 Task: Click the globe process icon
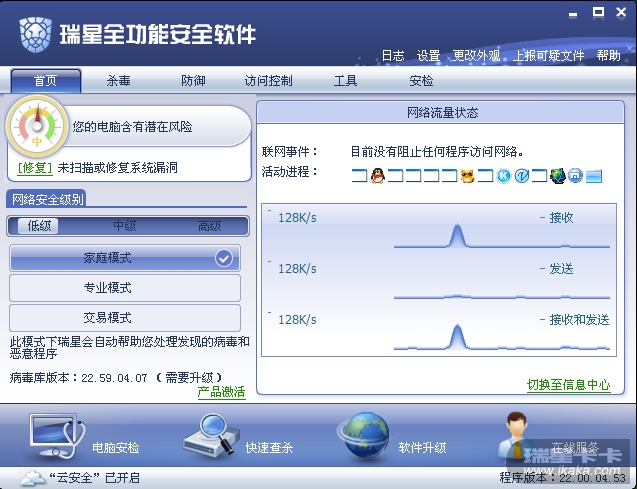(x=557, y=176)
